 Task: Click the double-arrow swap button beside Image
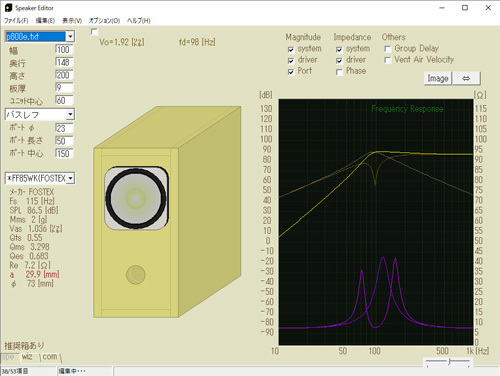pyautogui.click(x=466, y=79)
